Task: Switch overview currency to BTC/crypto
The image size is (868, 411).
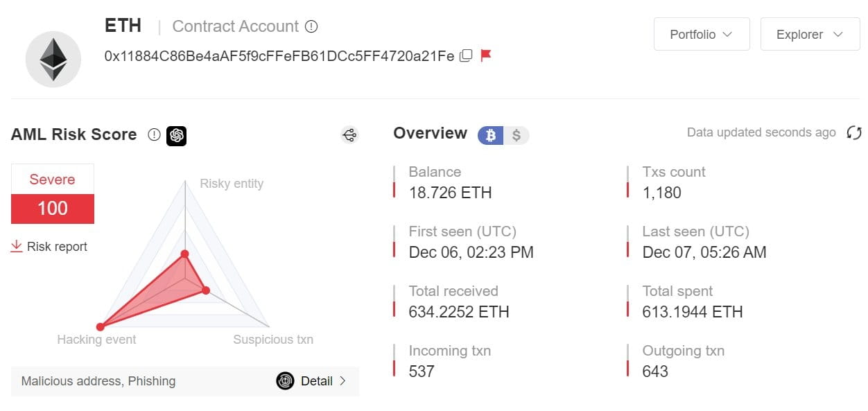Action: click(491, 135)
